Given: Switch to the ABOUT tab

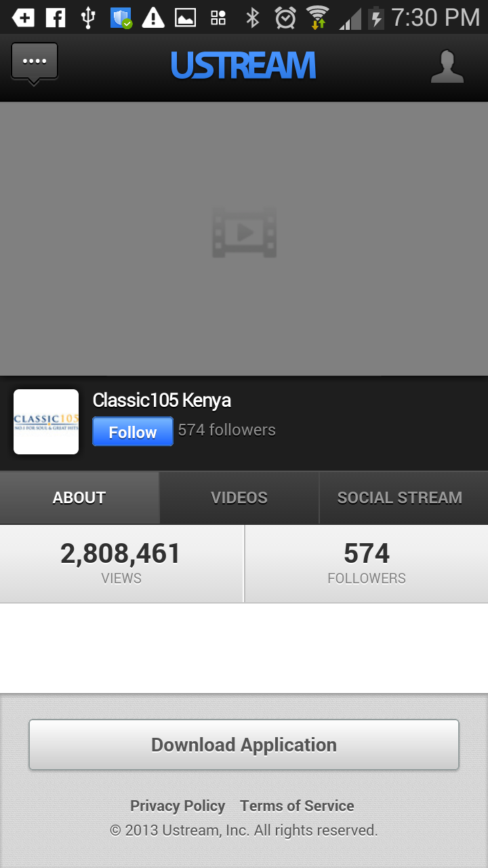Looking at the screenshot, I should pyautogui.click(x=79, y=498).
